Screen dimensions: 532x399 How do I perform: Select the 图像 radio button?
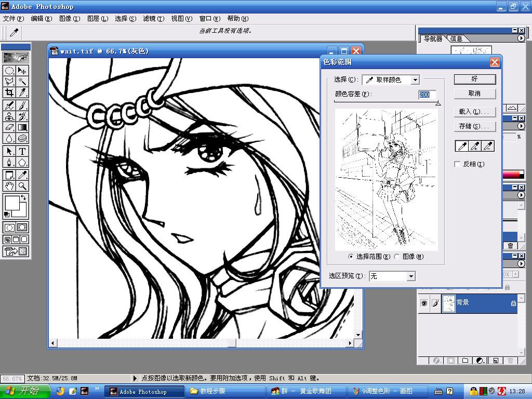(x=396, y=257)
